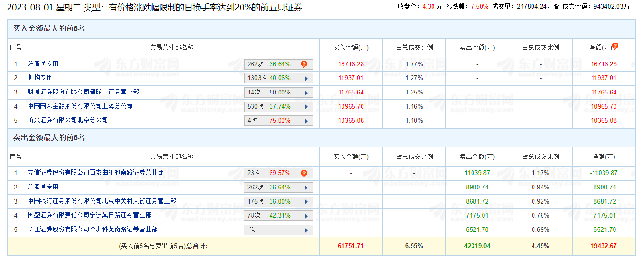
Task: Expand 机构专用 1303次 stats arrow
Action: click(306, 78)
